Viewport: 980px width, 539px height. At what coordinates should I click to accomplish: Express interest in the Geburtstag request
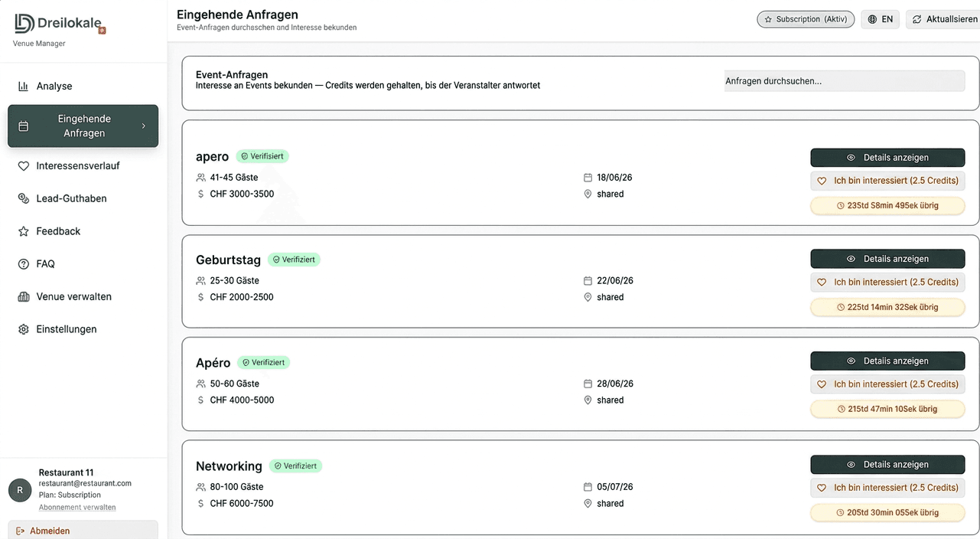pyautogui.click(x=887, y=283)
